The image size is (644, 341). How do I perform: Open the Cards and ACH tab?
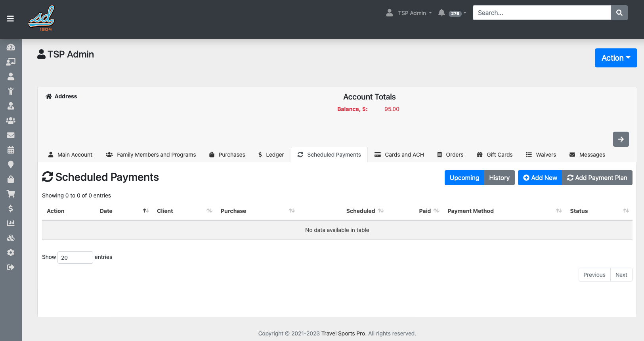(x=399, y=155)
